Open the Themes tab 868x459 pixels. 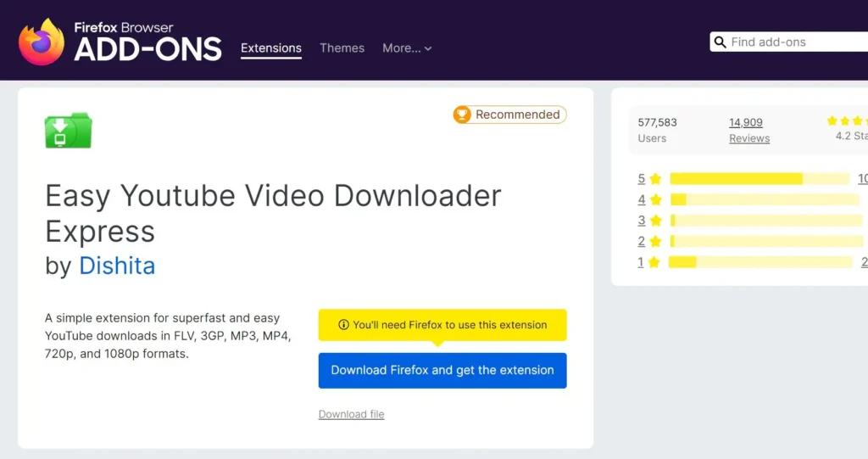(x=342, y=48)
